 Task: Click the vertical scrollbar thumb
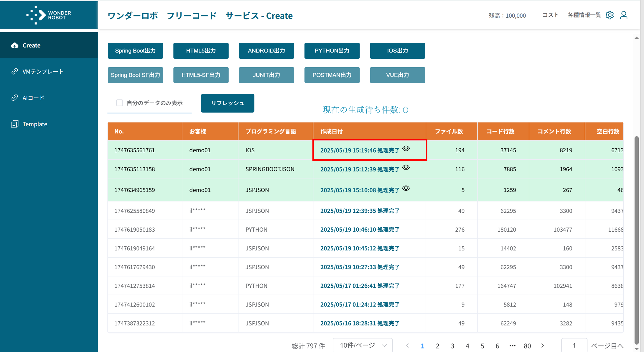point(637,240)
